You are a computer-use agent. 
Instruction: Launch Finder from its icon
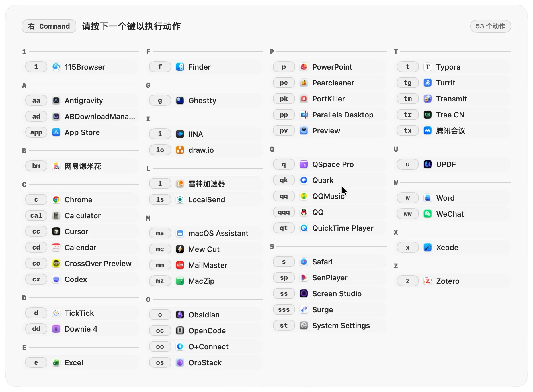180,67
